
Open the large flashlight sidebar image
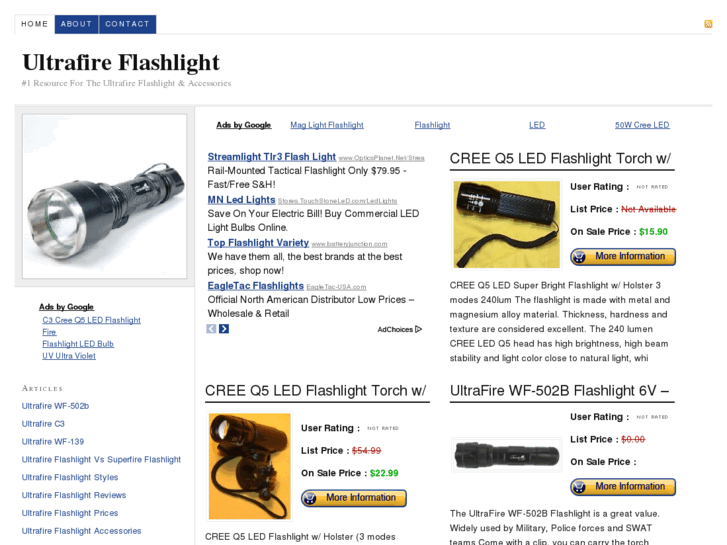104,197
